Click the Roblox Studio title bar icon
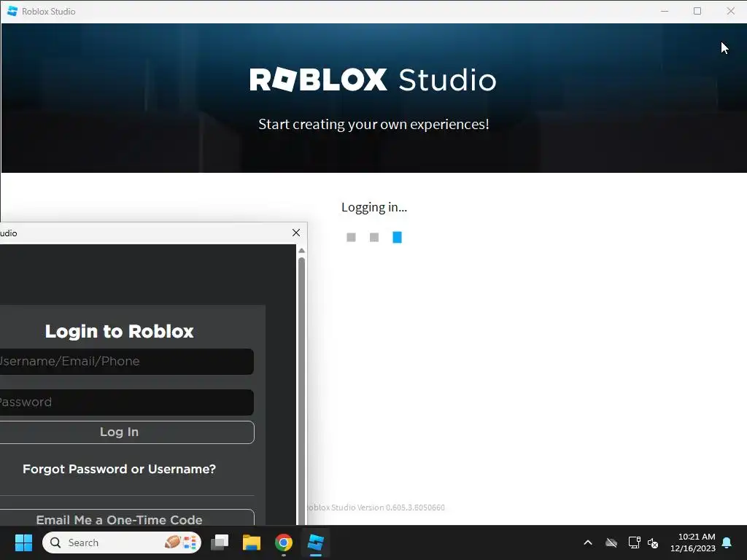The image size is (747, 560). [12, 11]
